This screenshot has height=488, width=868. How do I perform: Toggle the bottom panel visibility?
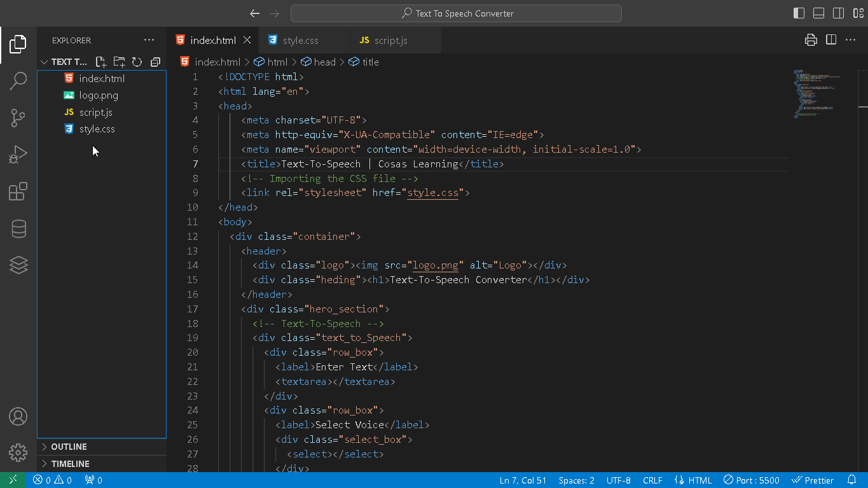[x=819, y=13]
